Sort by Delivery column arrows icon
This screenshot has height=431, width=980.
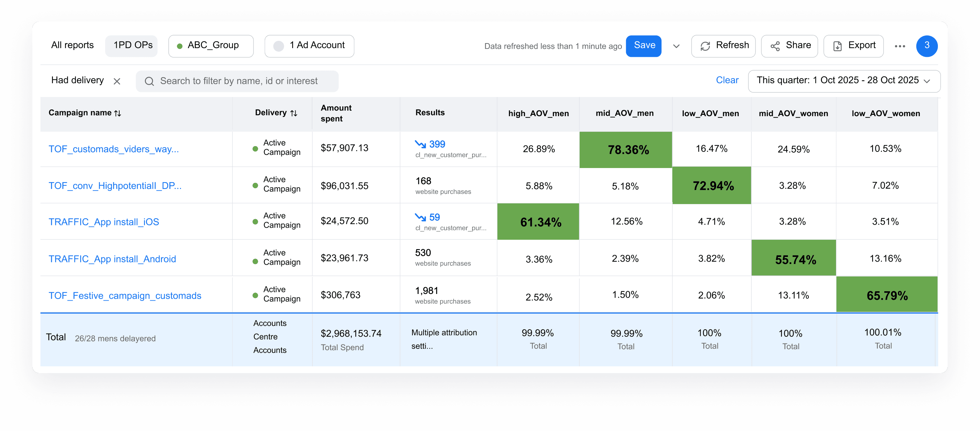[294, 113]
